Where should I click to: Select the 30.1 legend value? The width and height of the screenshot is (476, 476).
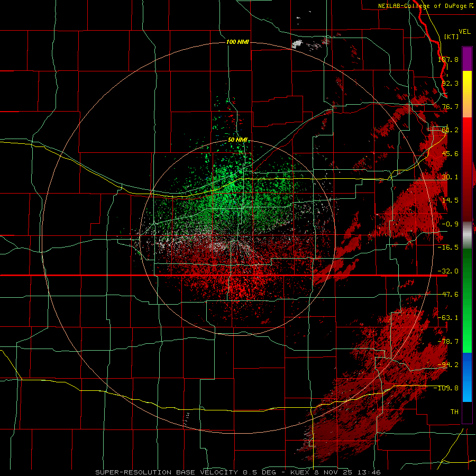[450, 177]
